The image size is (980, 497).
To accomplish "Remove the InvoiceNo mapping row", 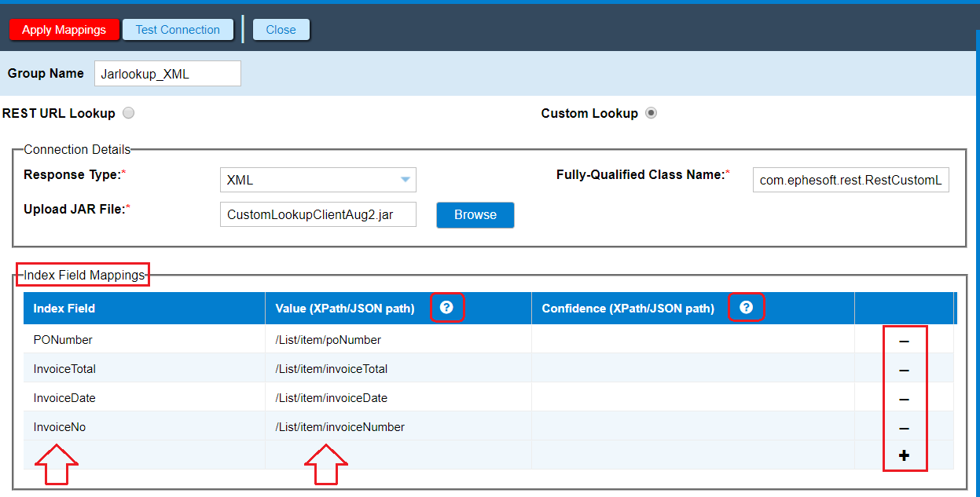I will coord(904,428).
